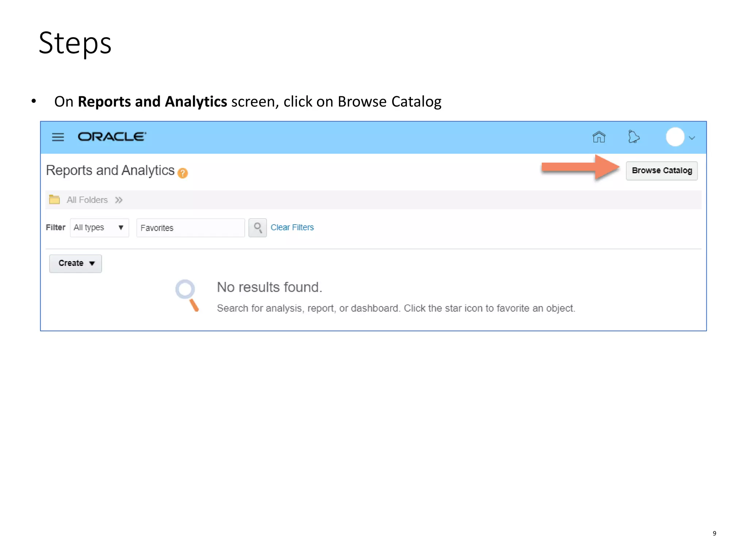Screen dimensions: 747x560
Task: Click the Reports and Analytics heading
Action: pyautogui.click(x=110, y=170)
